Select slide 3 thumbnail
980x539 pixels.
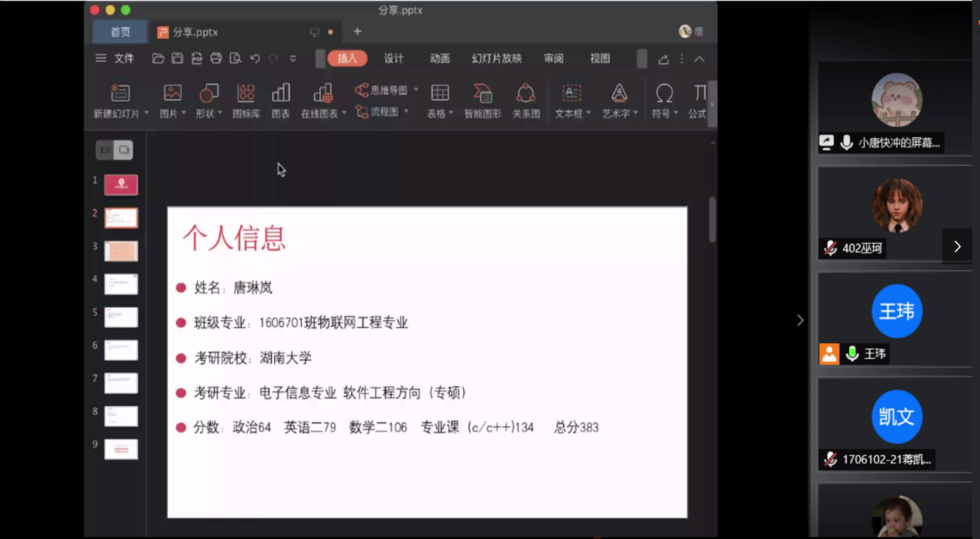[121, 251]
